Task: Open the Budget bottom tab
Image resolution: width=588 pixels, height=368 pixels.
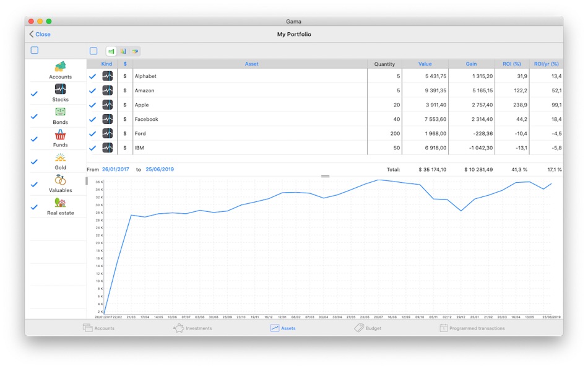Action: click(x=368, y=328)
